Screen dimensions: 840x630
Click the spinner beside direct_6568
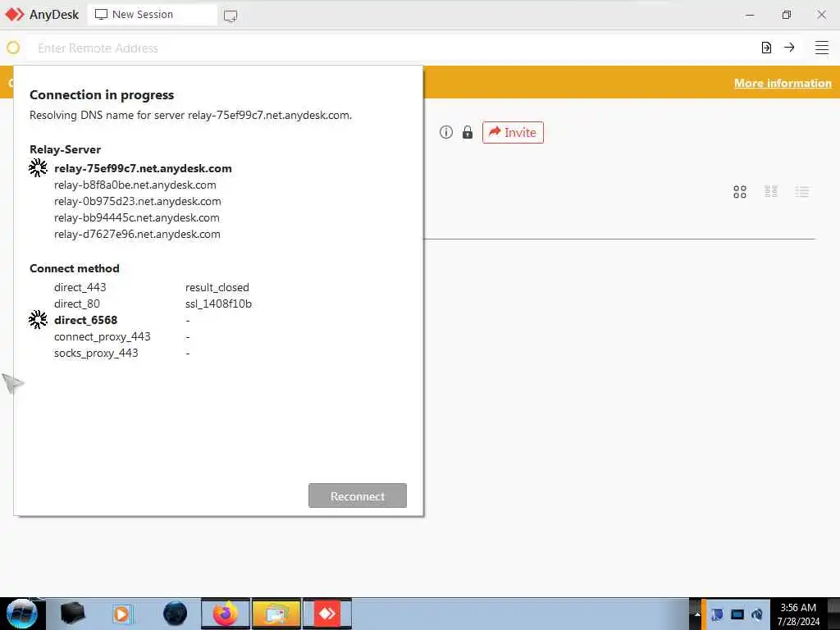(38, 319)
